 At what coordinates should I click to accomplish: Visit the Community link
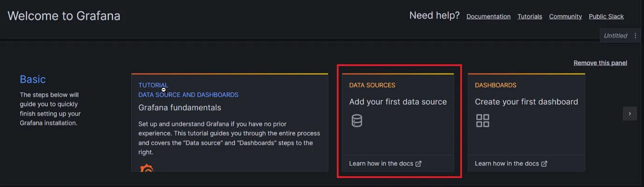point(565,17)
